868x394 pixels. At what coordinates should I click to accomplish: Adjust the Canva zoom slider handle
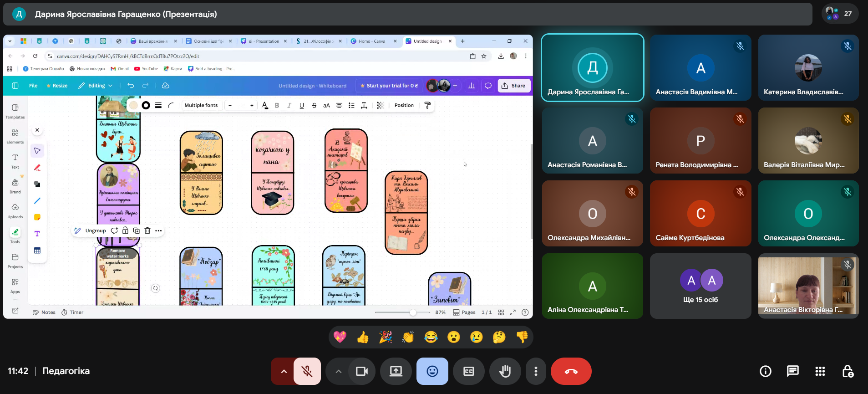413,312
